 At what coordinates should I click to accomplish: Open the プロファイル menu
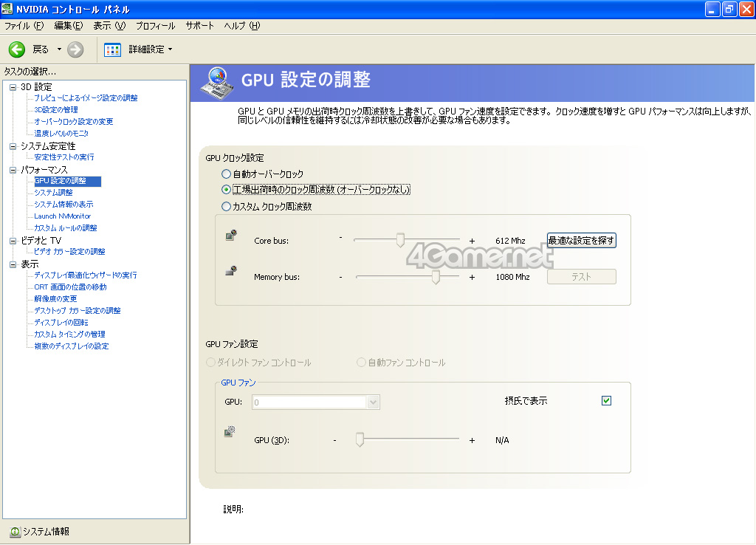point(155,26)
